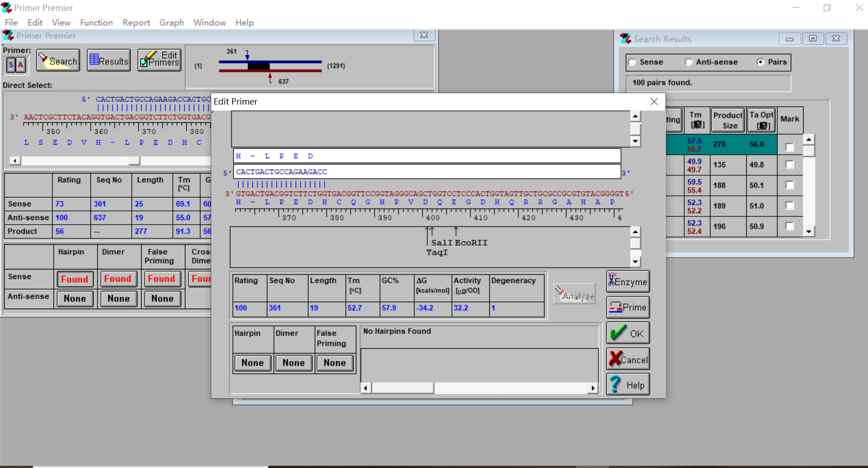Viewport: 868px width, 468px height.
Task: Open the Enzyme tool in Edit Primer
Action: pos(627,282)
